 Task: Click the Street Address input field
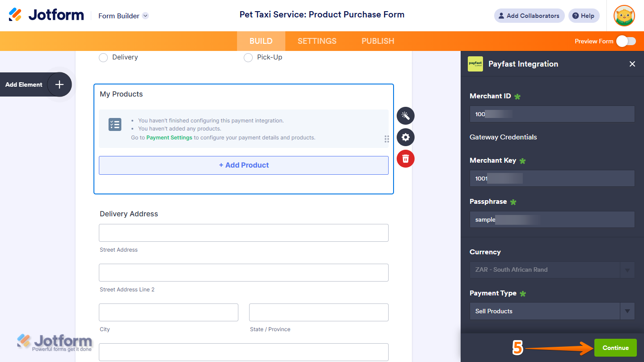[x=243, y=233]
